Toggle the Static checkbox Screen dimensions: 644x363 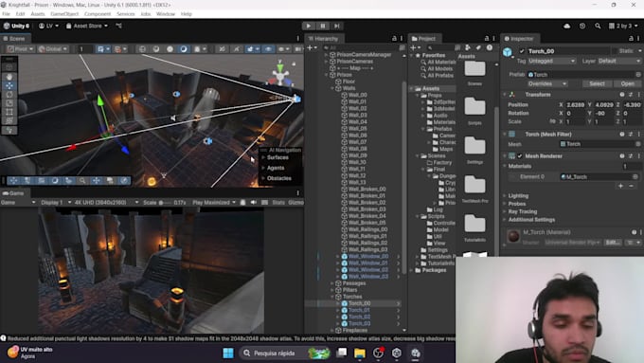point(616,51)
